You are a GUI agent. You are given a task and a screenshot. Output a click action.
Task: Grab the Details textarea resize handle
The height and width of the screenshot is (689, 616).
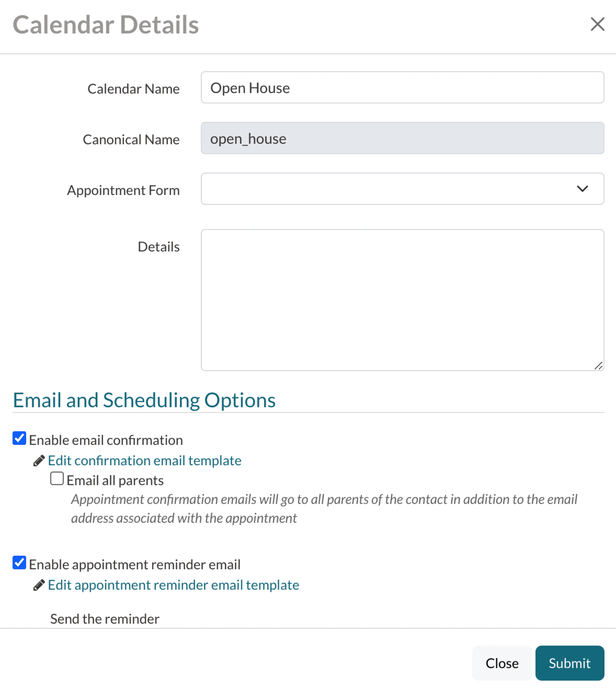pos(598,365)
